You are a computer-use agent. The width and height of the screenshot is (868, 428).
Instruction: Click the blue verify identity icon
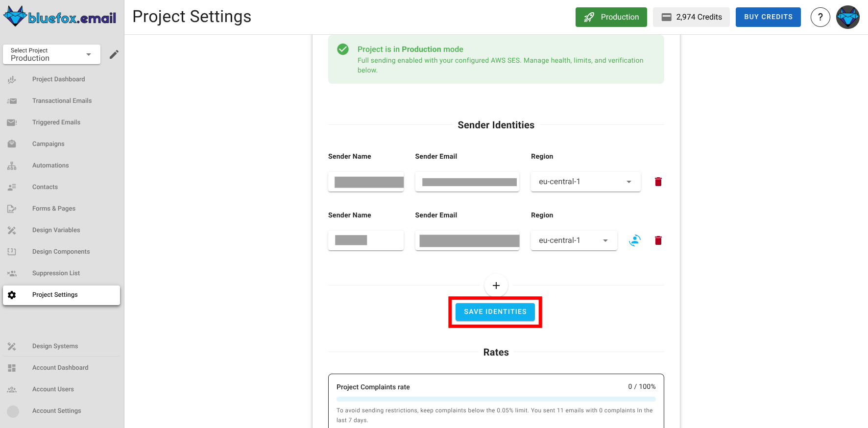[634, 240]
